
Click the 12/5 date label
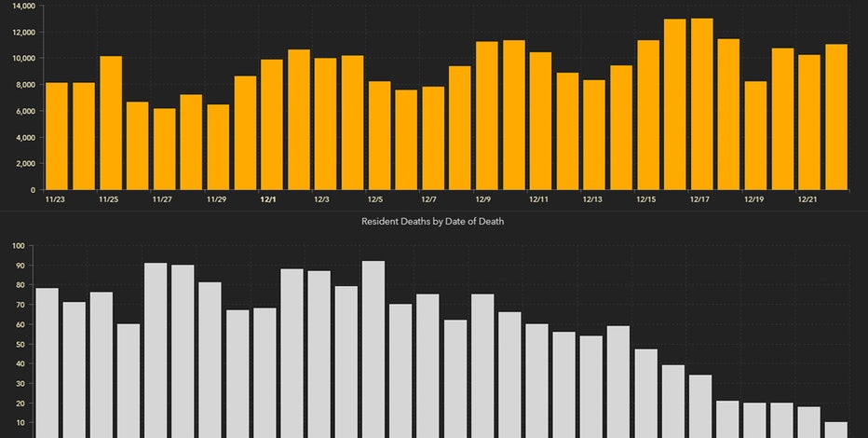point(375,199)
